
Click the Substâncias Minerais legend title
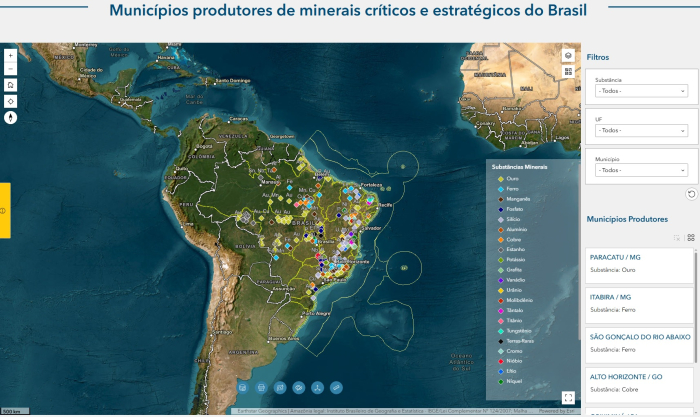point(519,167)
